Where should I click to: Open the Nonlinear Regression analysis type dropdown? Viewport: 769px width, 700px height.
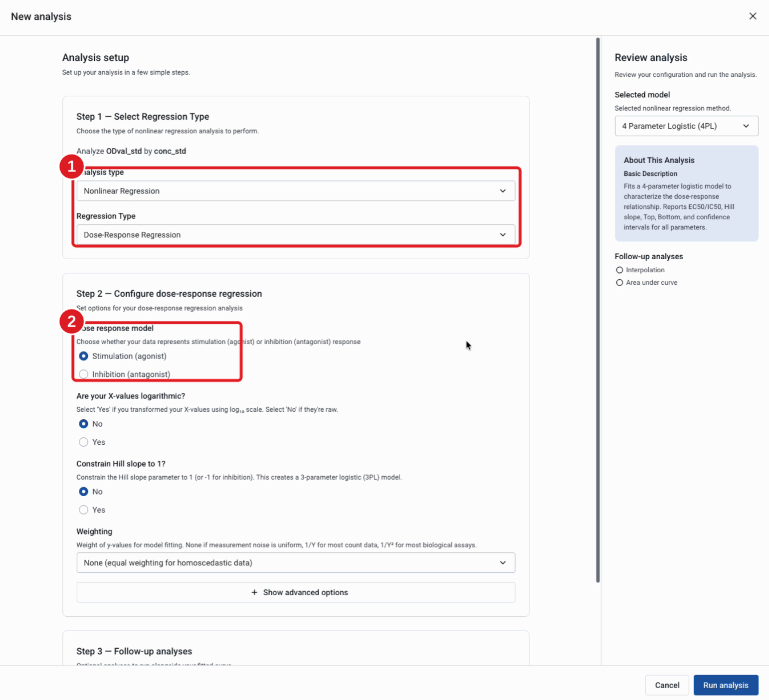point(296,191)
